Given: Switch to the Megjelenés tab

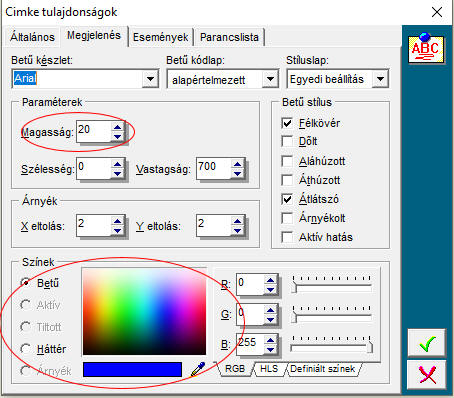Looking at the screenshot, I should pos(94,35).
